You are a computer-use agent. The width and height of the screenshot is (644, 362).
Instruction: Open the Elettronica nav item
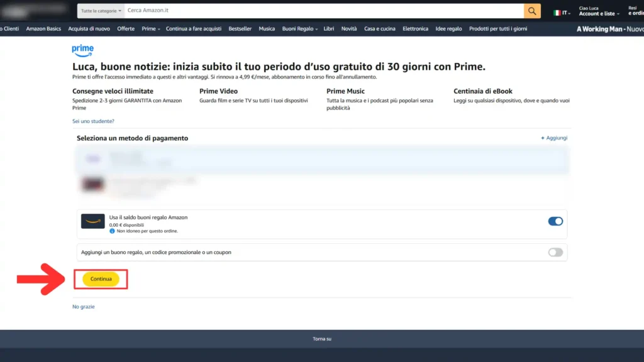[415, 29]
